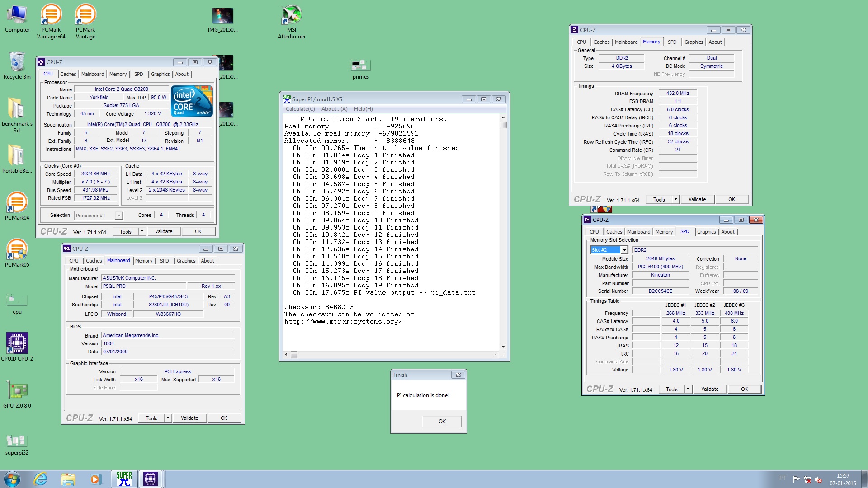Click the Core Speed value 3023.86 MHz

click(95, 174)
